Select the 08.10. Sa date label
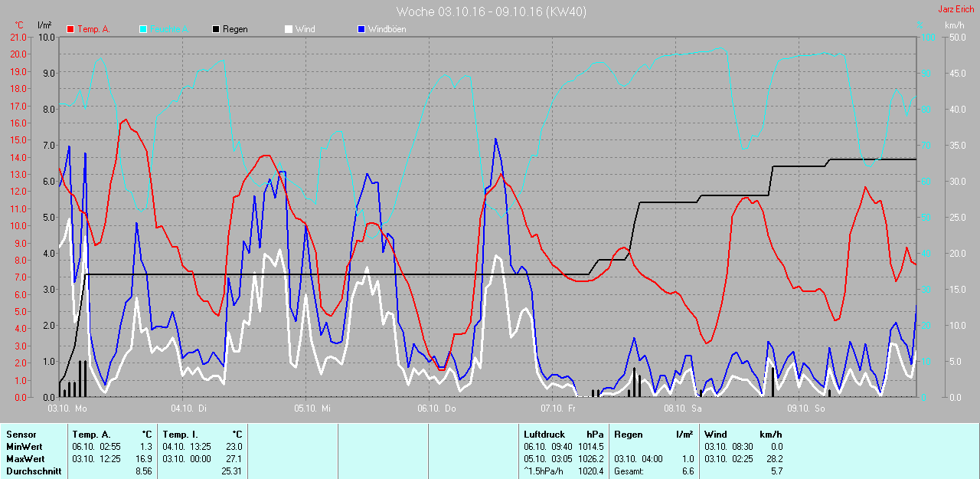Screen dimensions: 980x479 (682, 408)
